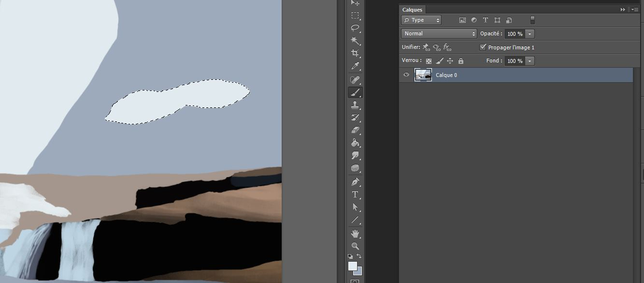The image size is (644, 283).
Task: Select the Magic Wand tool
Action: (x=355, y=41)
